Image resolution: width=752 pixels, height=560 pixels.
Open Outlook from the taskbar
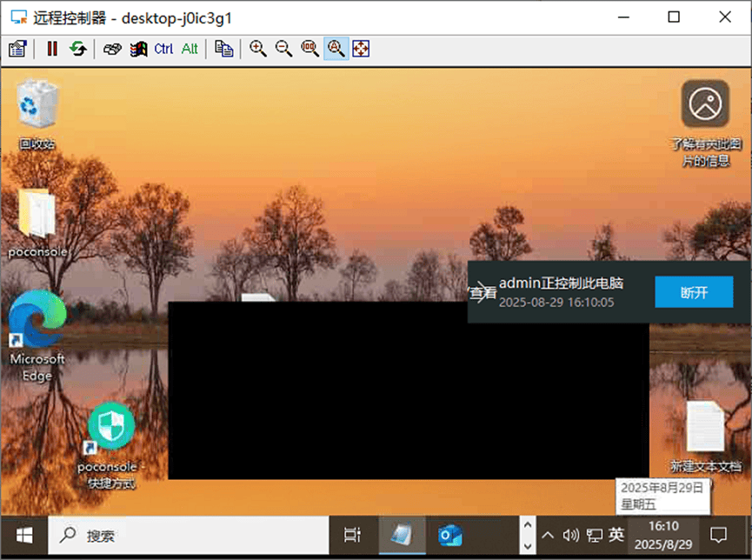449,535
